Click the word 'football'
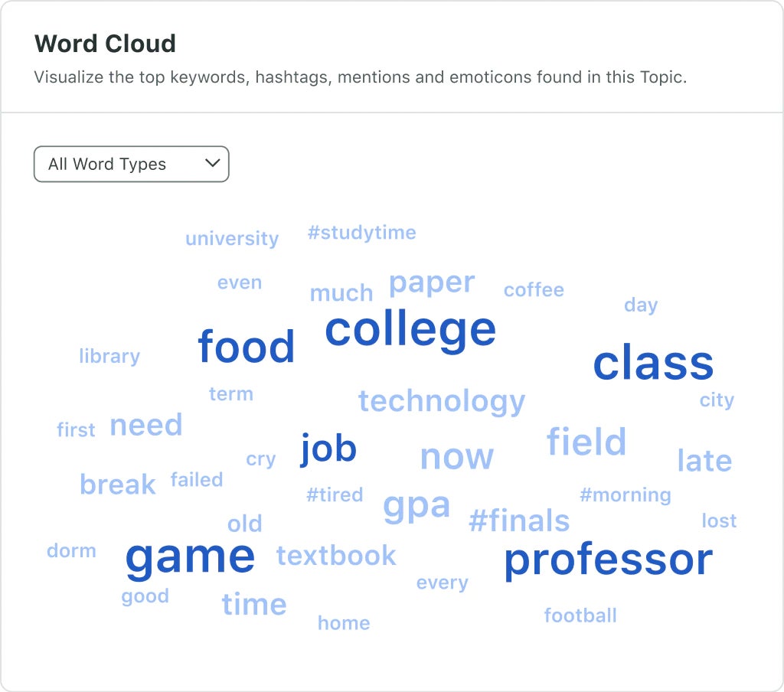Image resolution: width=784 pixels, height=692 pixels. (x=580, y=615)
